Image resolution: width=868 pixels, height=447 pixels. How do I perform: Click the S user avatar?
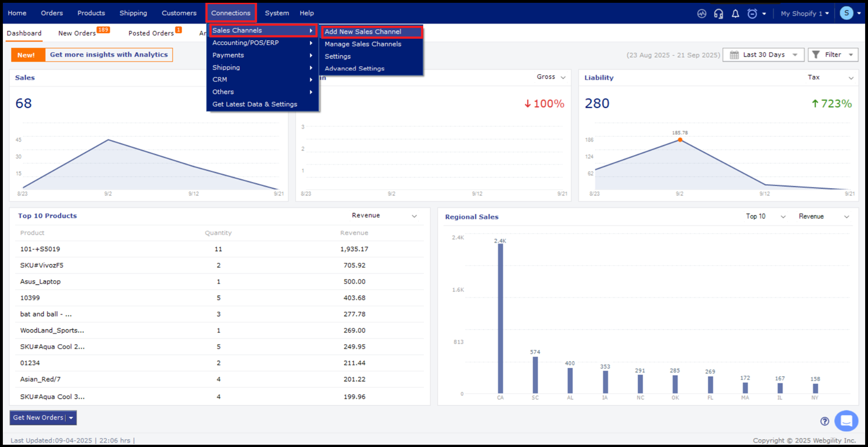[847, 13]
